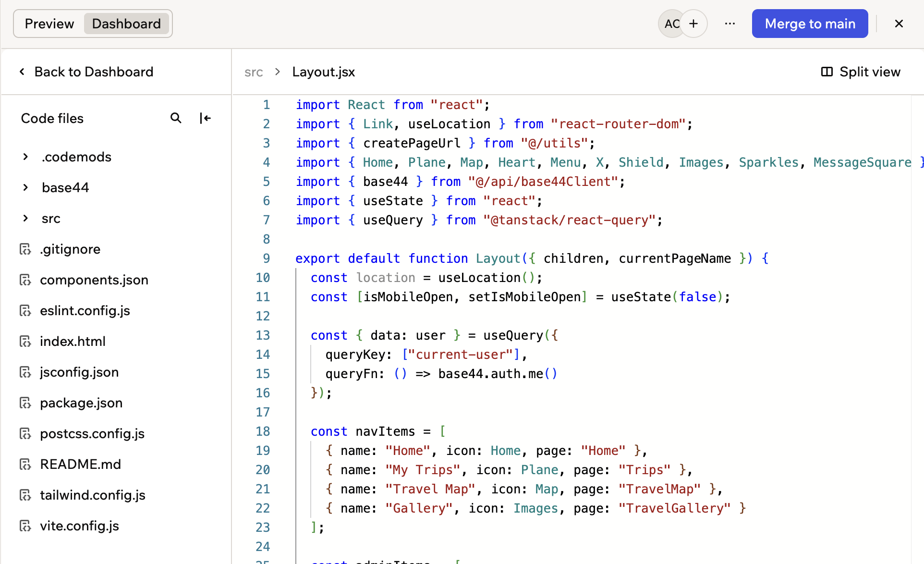Click the "current-user" query key string
The height and width of the screenshot is (564, 924).
(x=461, y=355)
